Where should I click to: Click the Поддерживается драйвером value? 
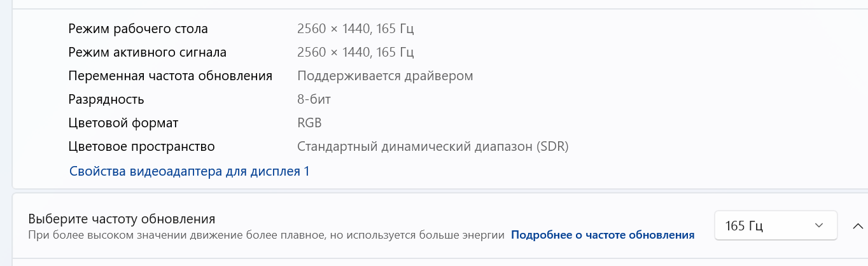coord(385,76)
